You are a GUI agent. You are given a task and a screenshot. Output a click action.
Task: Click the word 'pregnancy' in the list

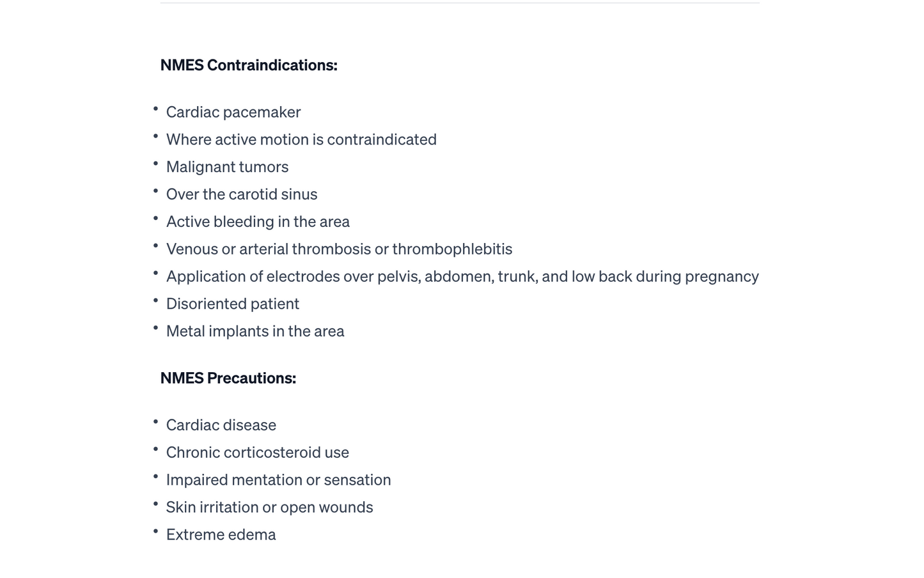(721, 277)
